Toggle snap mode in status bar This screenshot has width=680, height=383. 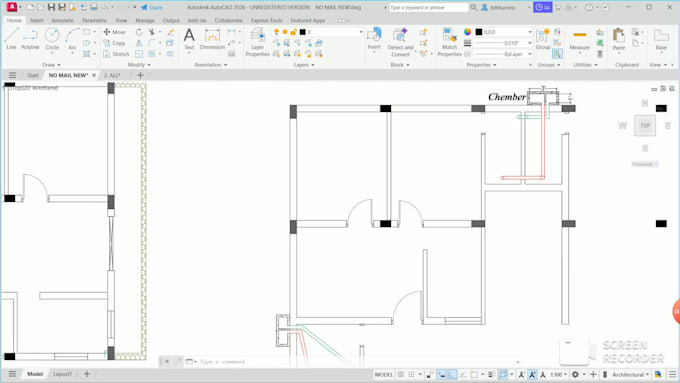[411, 374]
